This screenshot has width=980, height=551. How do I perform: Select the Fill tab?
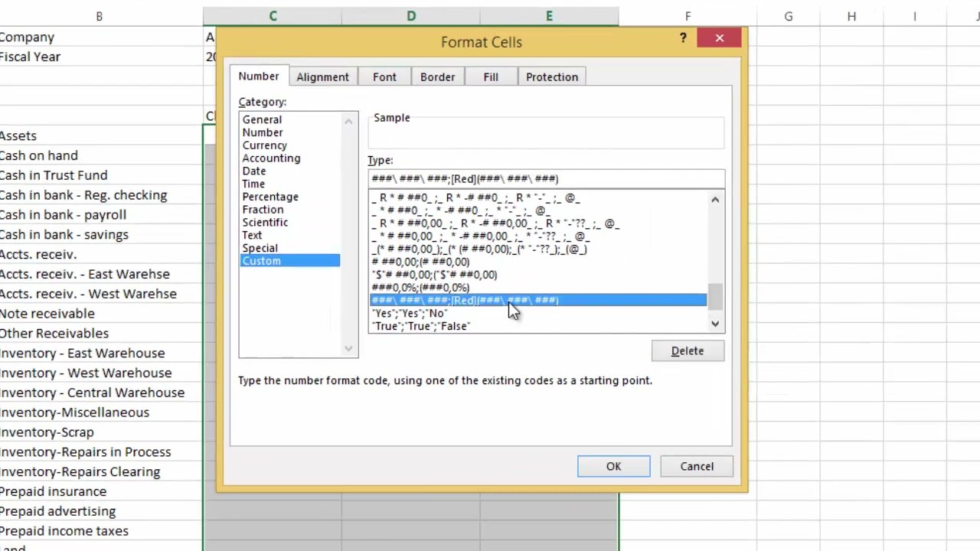[491, 77]
